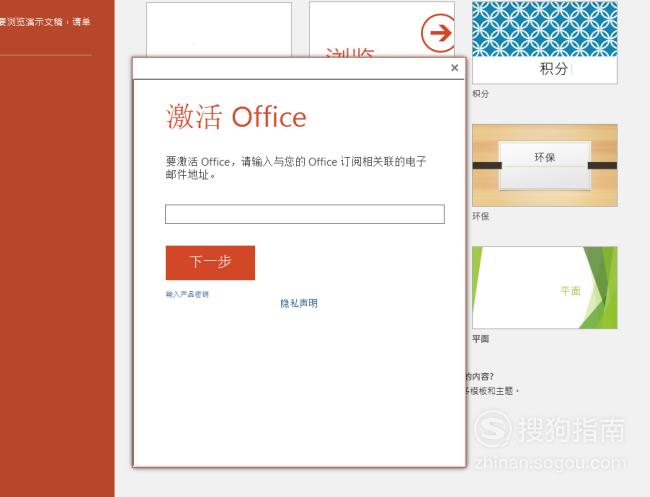Screen dimensions: 650x497
Task: Close the Activate Office dialog
Action: 454,68
